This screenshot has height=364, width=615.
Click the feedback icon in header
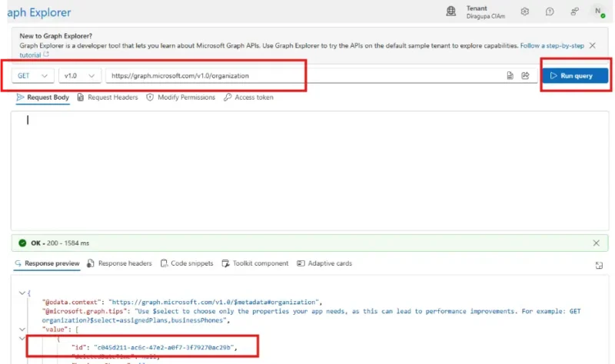pos(574,12)
